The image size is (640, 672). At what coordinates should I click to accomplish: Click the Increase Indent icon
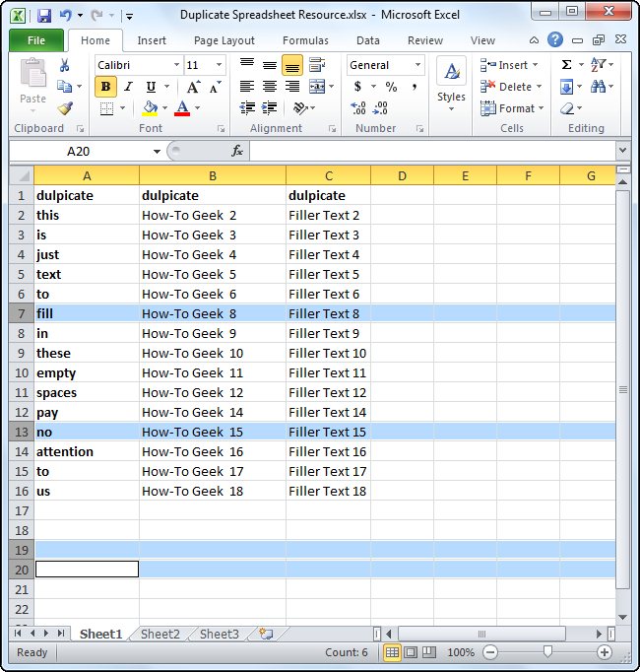[x=270, y=107]
